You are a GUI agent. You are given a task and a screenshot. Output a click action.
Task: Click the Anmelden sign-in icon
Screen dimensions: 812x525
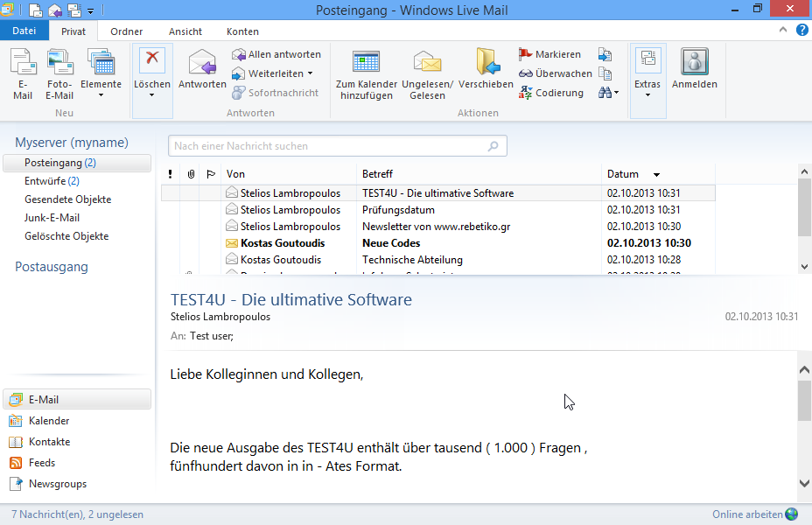click(695, 69)
